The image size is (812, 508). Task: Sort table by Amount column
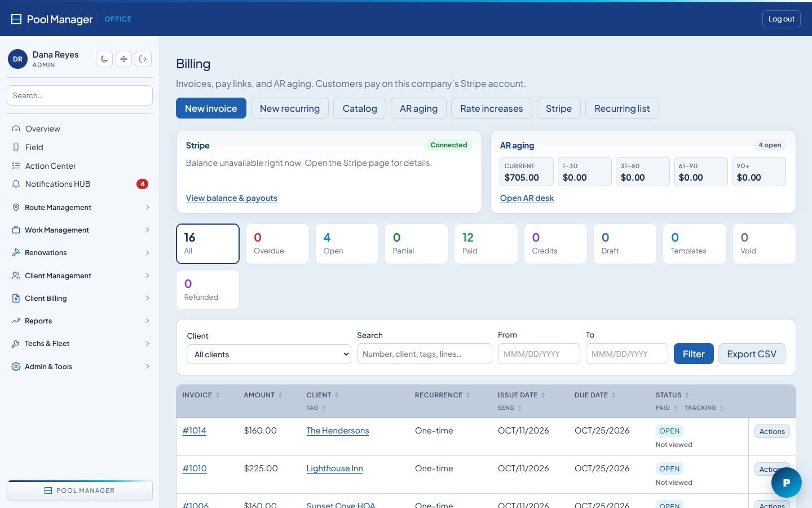tap(263, 395)
